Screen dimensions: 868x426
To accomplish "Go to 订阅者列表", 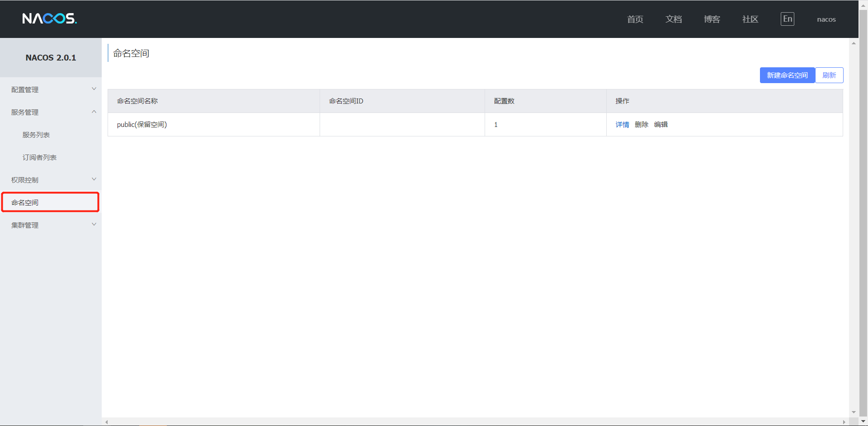I will pos(39,157).
